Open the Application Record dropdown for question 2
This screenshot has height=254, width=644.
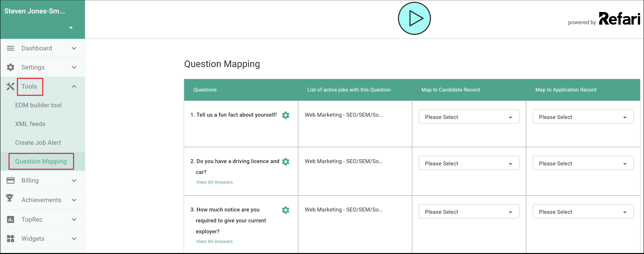pos(583,163)
